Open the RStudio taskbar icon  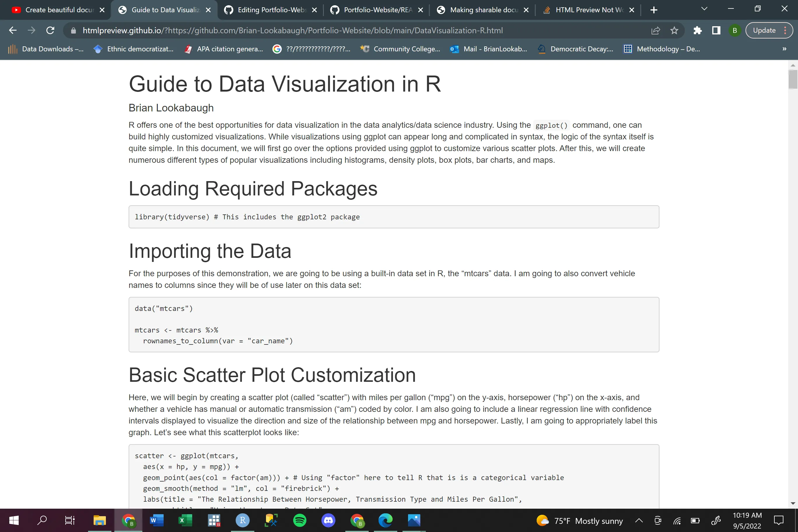(x=243, y=520)
